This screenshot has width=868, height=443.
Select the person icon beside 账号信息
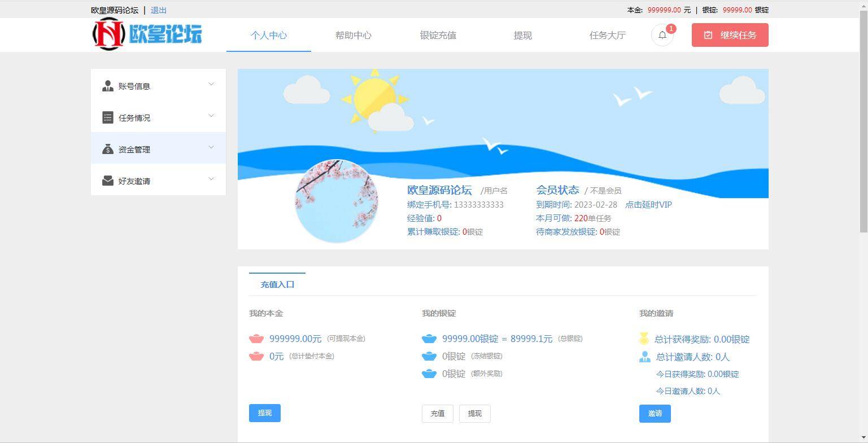point(108,86)
